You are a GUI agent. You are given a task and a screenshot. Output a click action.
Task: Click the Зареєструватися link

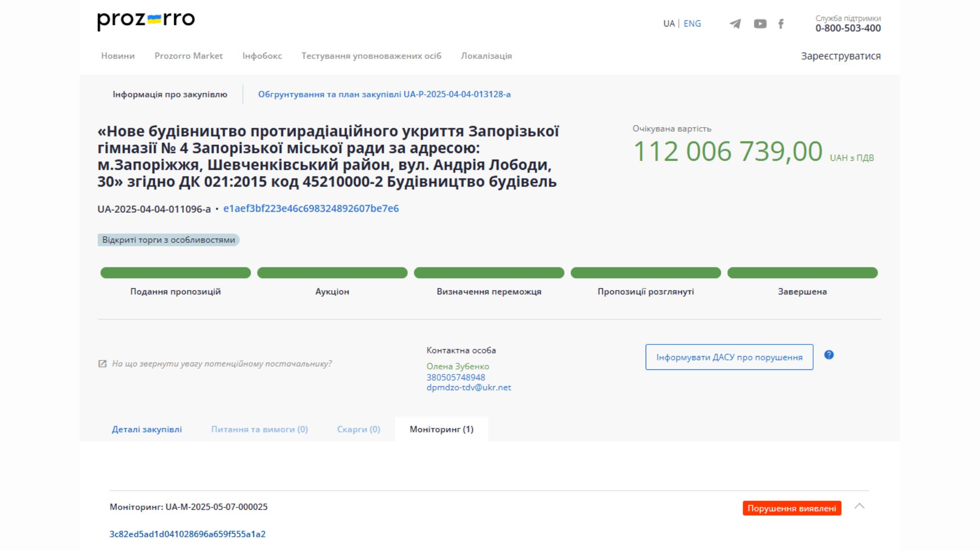point(841,56)
